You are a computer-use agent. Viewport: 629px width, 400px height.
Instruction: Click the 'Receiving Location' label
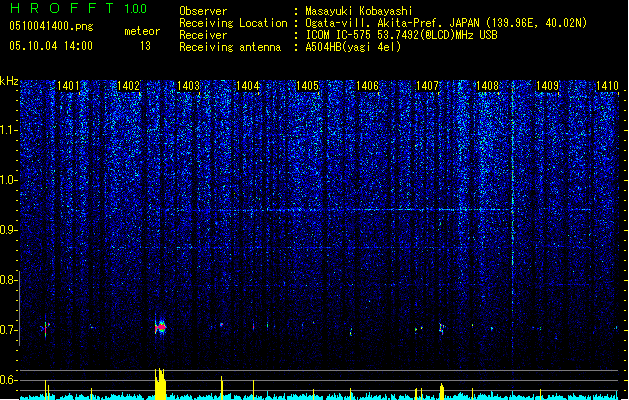[233, 23]
